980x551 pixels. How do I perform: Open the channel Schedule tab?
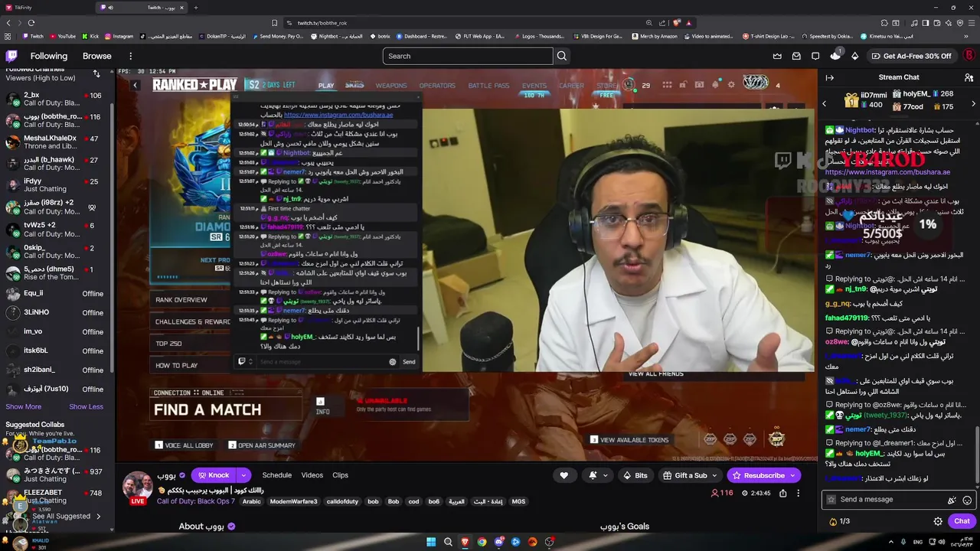[277, 475]
